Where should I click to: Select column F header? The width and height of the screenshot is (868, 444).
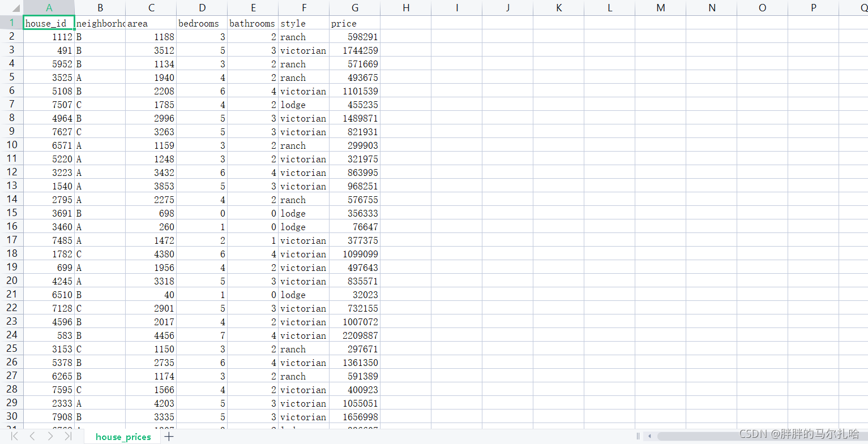[304, 8]
